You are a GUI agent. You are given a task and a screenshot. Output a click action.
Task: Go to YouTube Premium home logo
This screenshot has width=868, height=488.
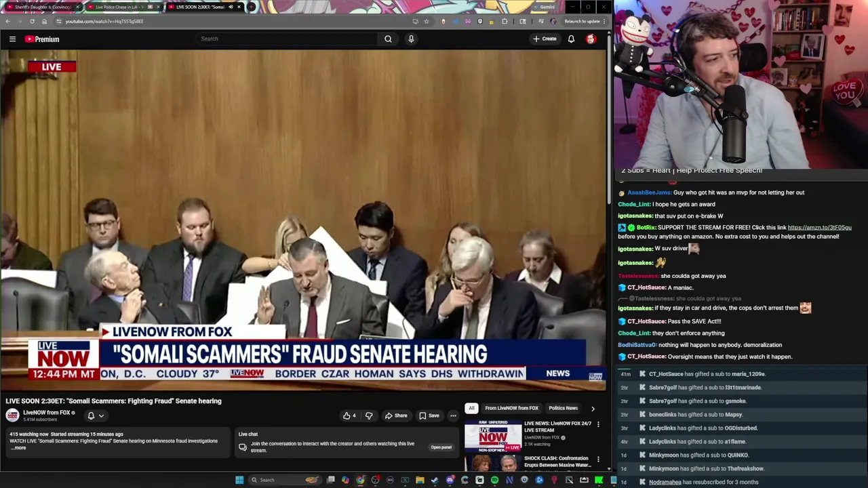[x=42, y=39]
